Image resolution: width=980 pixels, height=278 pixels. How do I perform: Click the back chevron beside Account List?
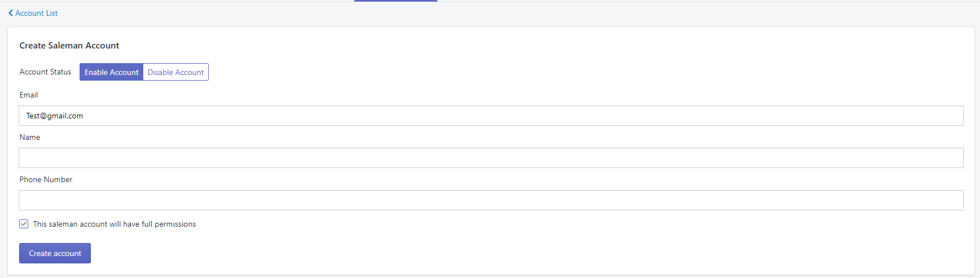point(11,13)
